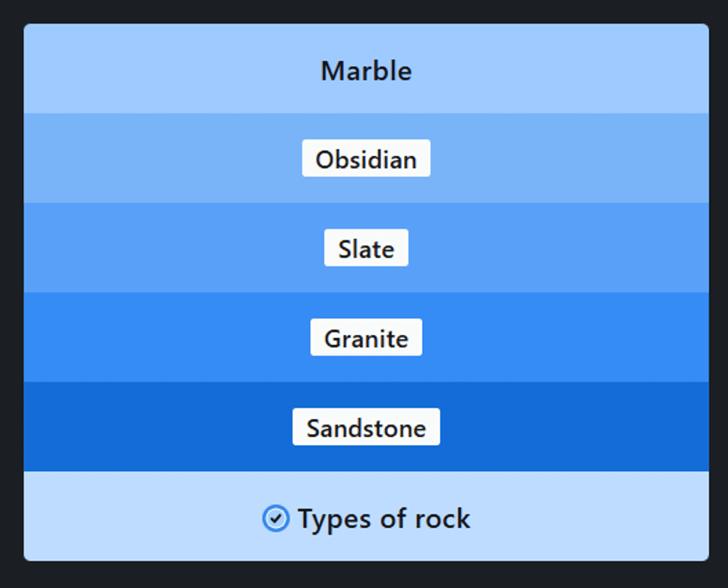Select the Granite word tile

(x=366, y=338)
